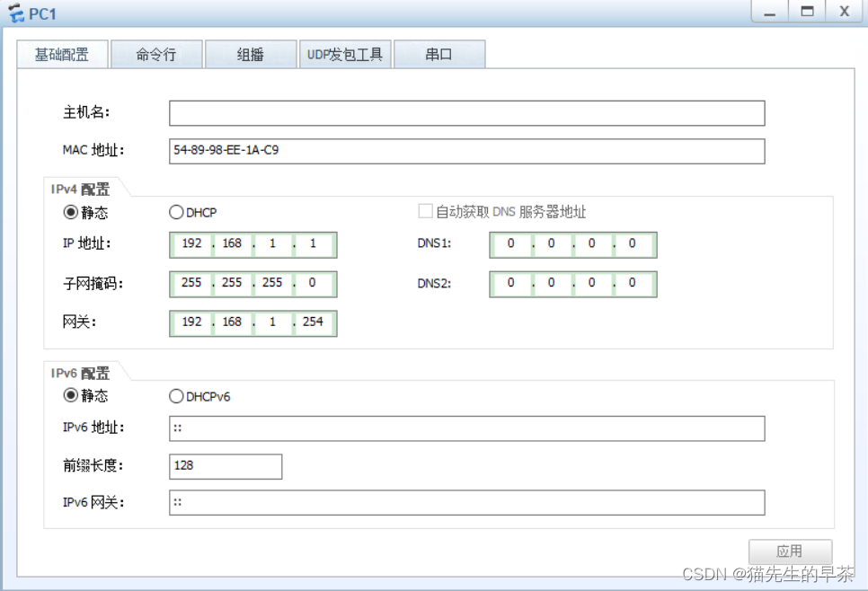Click 子网掩码 last octet 0
The height and width of the screenshot is (591, 868).
tap(313, 283)
